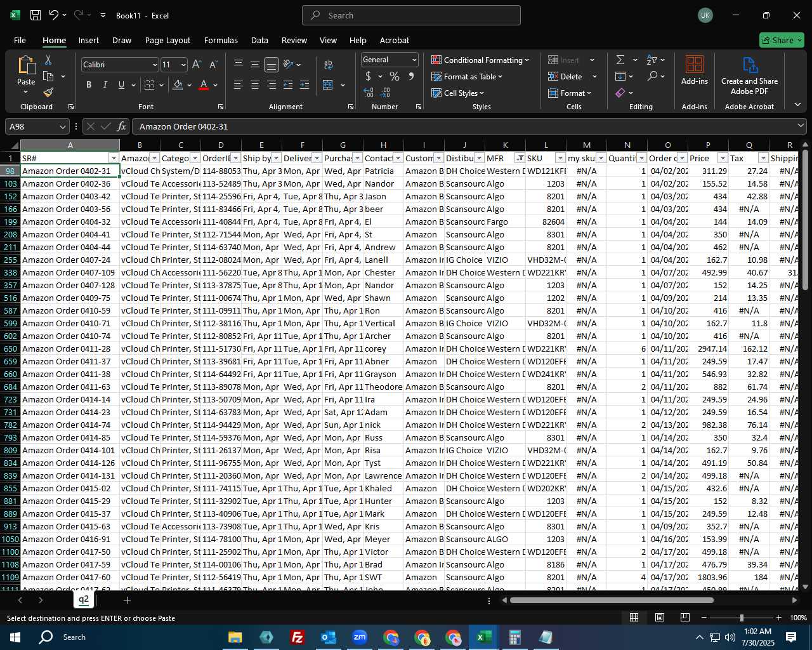The width and height of the screenshot is (812, 650).
Task: Select Middle Align icon
Action: pos(255,64)
